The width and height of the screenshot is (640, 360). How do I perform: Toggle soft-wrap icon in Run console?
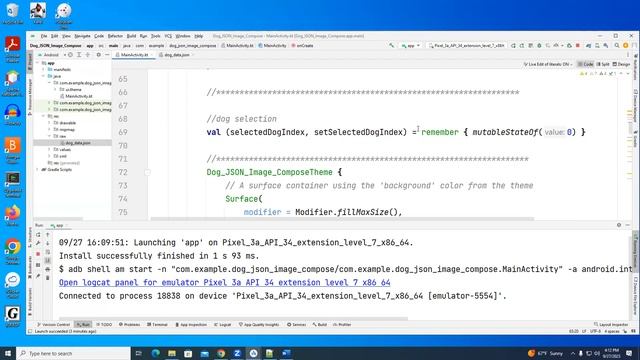(x=48, y=252)
